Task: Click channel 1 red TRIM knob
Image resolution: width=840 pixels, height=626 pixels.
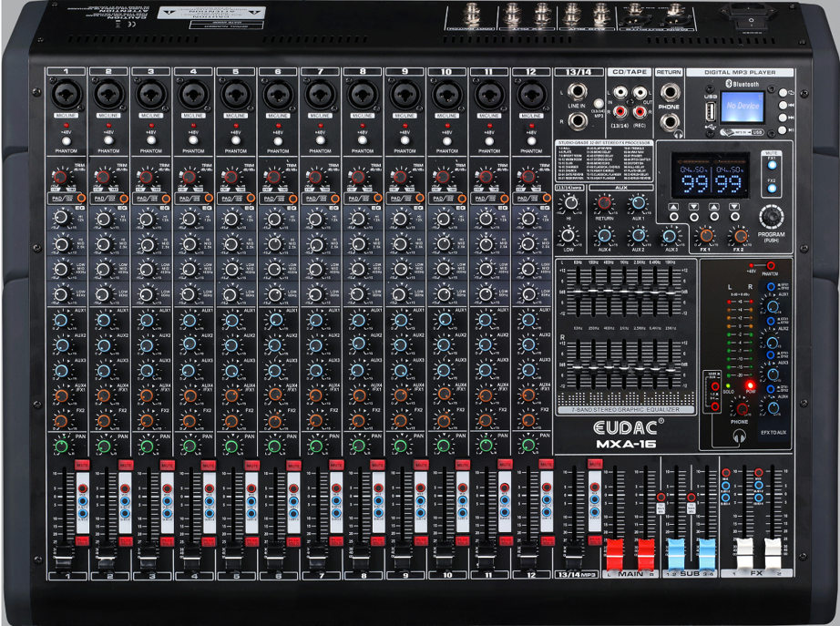Action: (60, 177)
